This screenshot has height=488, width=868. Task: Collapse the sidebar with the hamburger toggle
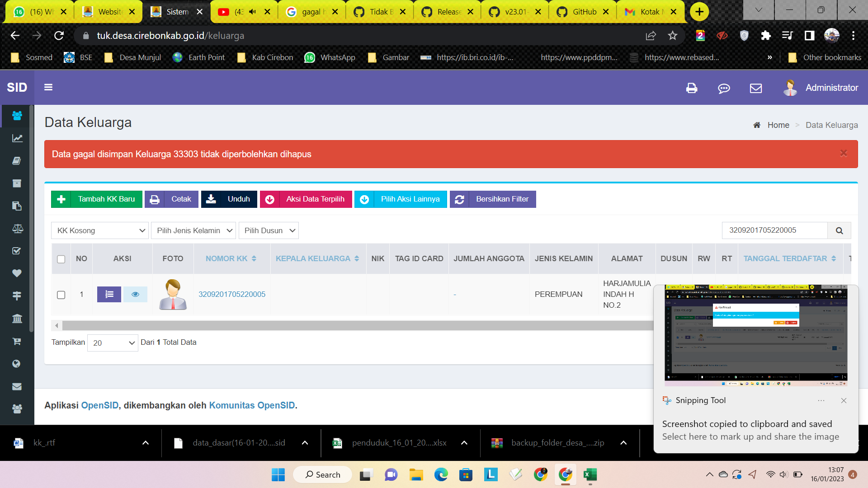tap(48, 87)
